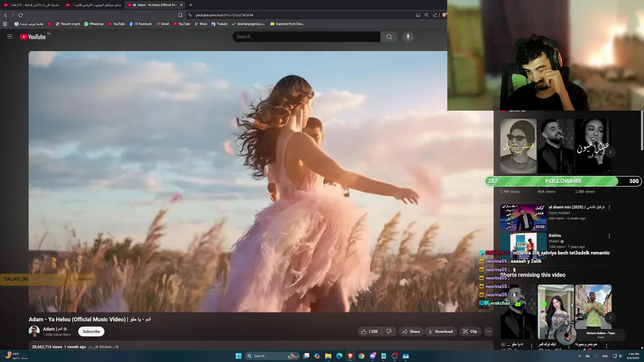The image size is (644, 362).
Task: Switch to the first YouTube tab
Action: (x=31, y=5)
